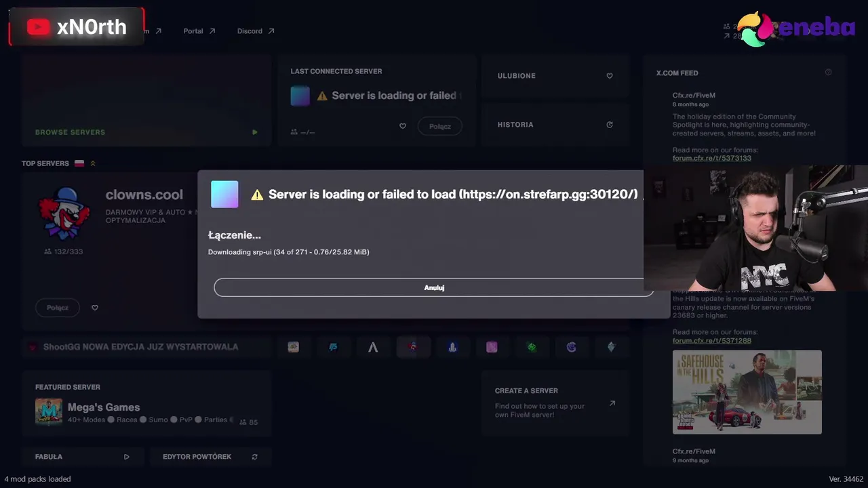The height and width of the screenshot is (488, 868).
Task: Favorite the last connected server with heart
Action: click(403, 126)
